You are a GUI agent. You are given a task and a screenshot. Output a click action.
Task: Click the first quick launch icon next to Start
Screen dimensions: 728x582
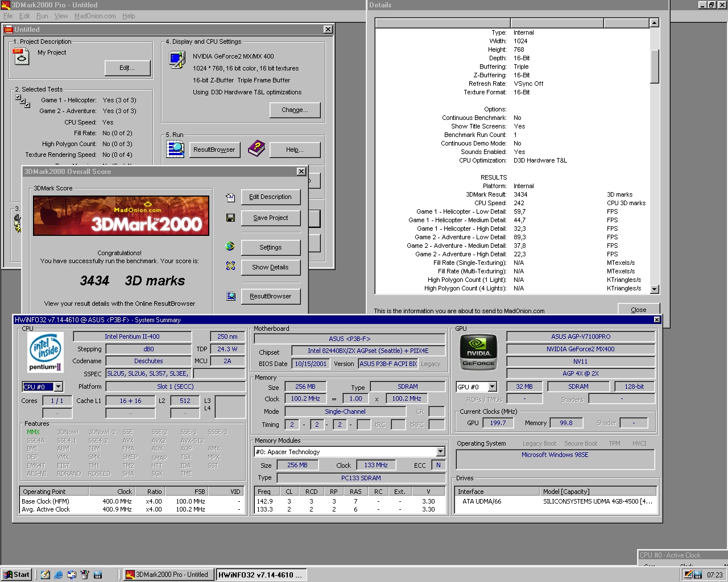pos(45,575)
